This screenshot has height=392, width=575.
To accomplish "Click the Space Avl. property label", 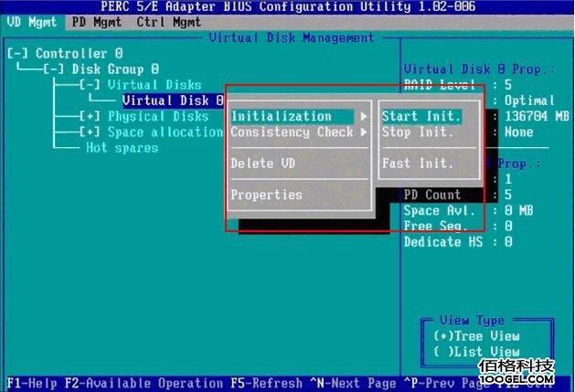I will click(x=440, y=211).
